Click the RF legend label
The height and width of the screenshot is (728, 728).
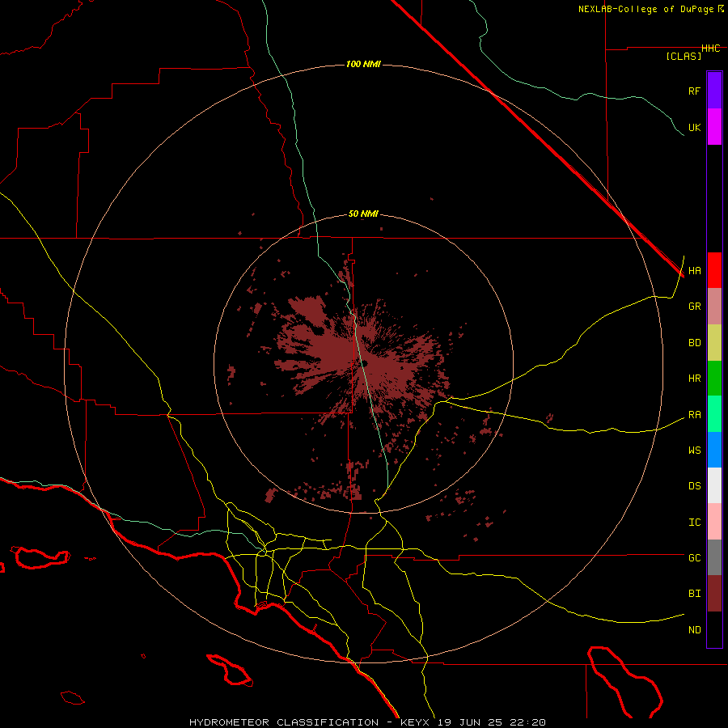(x=694, y=91)
